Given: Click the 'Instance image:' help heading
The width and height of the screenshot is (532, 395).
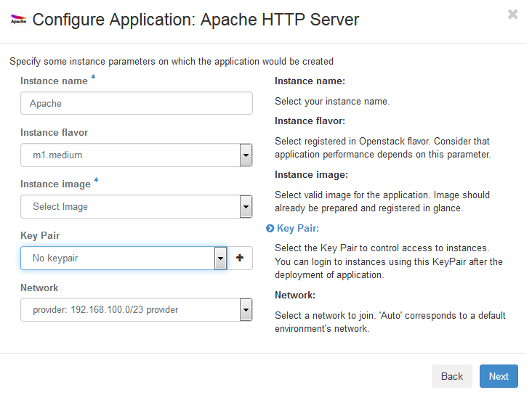Looking at the screenshot, I should point(311,174).
